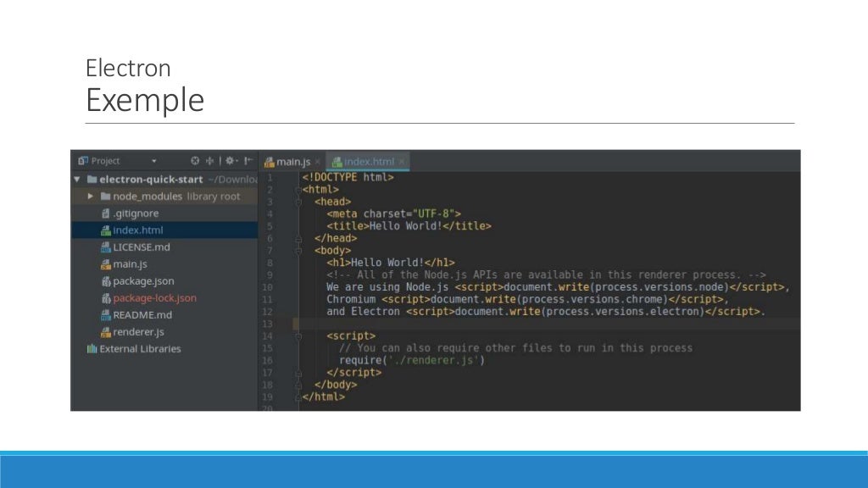Open the Project panel settings gear

click(230, 160)
